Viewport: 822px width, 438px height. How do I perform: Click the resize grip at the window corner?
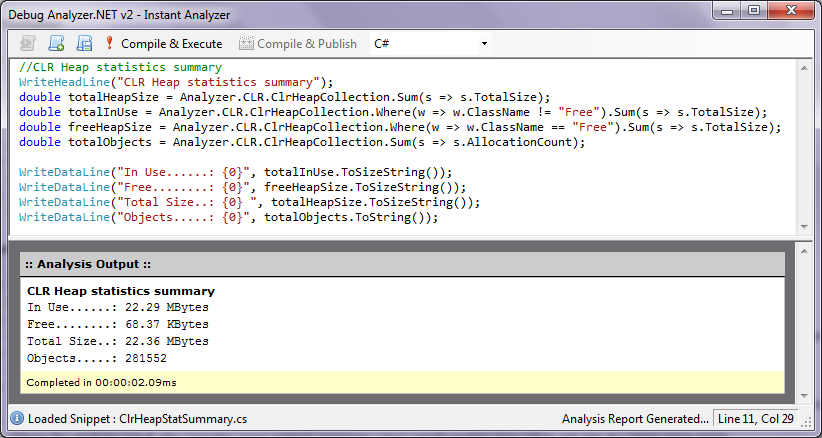[814, 430]
